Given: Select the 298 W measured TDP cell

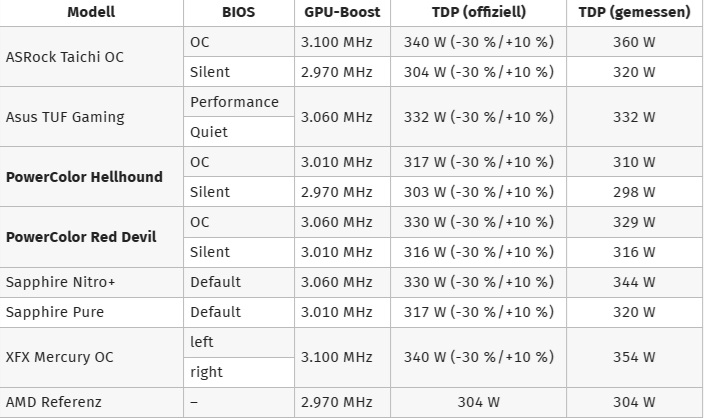Looking at the screenshot, I should click(634, 192).
